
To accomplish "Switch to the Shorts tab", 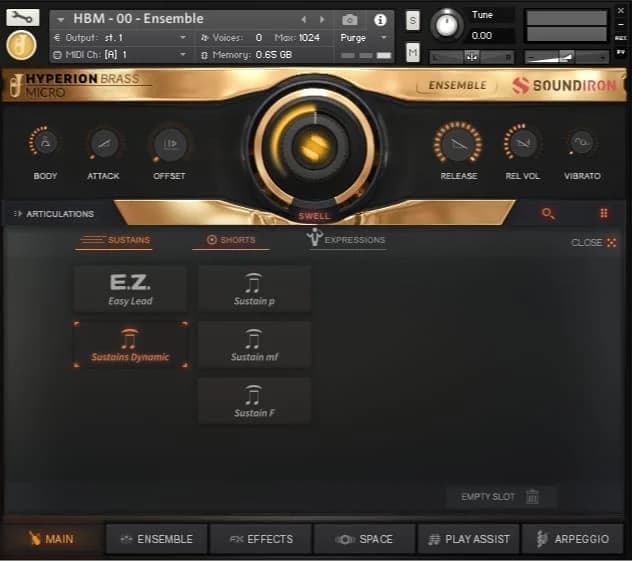I will 231,240.
